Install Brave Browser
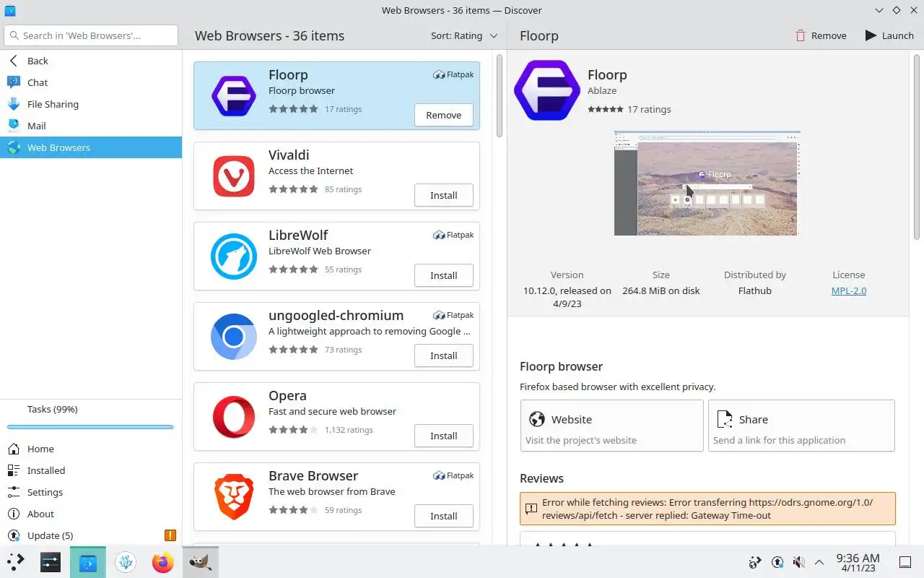The width and height of the screenshot is (924, 578). [443, 516]
